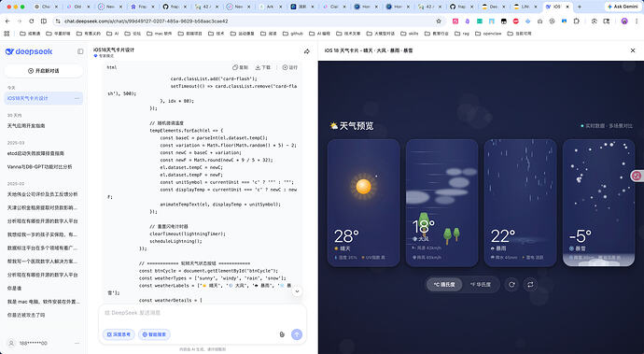Open Chrome profile avatar
The image size is (644, 354).
click(x=624, y=21)
